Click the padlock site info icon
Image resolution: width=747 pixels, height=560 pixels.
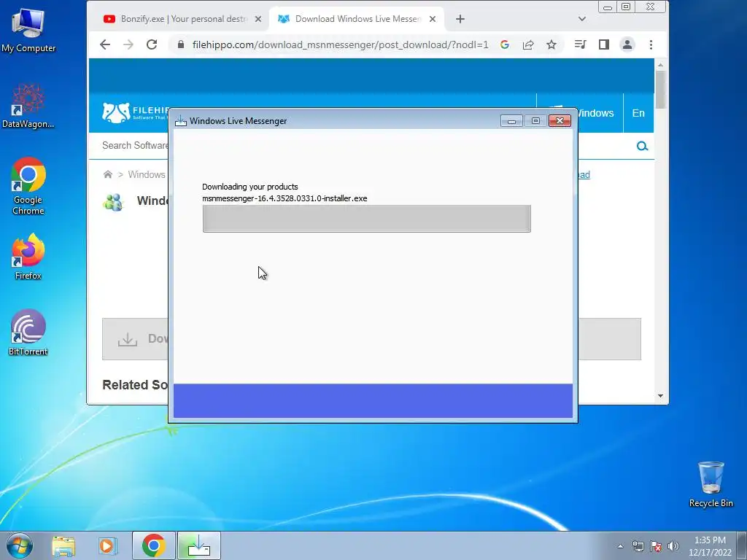click(x=181, y=44)
